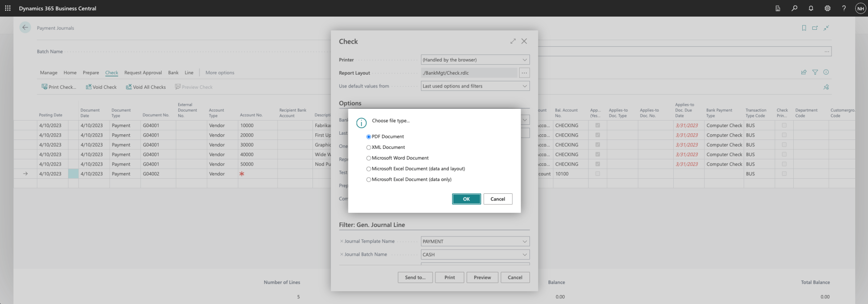
Task: Open the Manage menu
Action: click(49, 73)
